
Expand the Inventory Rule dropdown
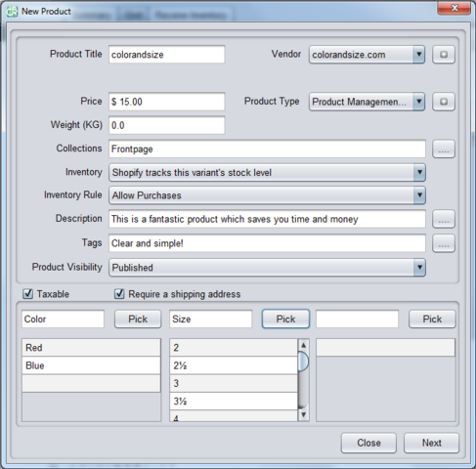pos(267,195)
